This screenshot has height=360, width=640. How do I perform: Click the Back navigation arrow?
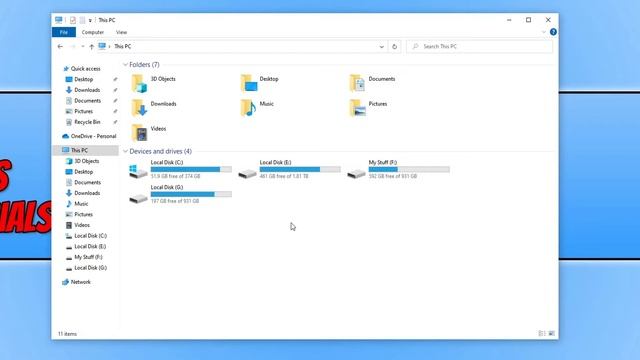point(60,47)
